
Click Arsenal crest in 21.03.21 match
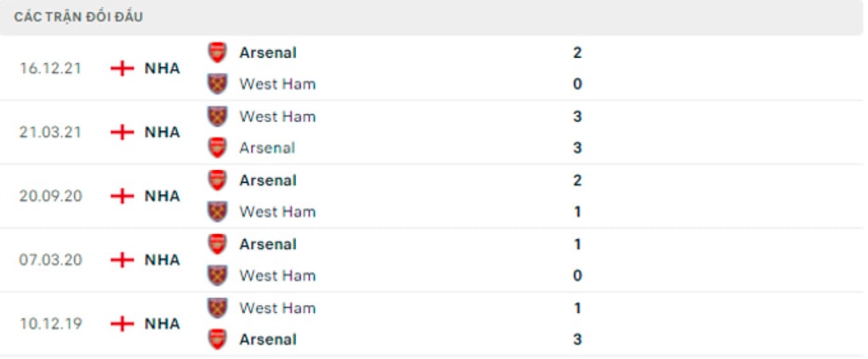217,148
